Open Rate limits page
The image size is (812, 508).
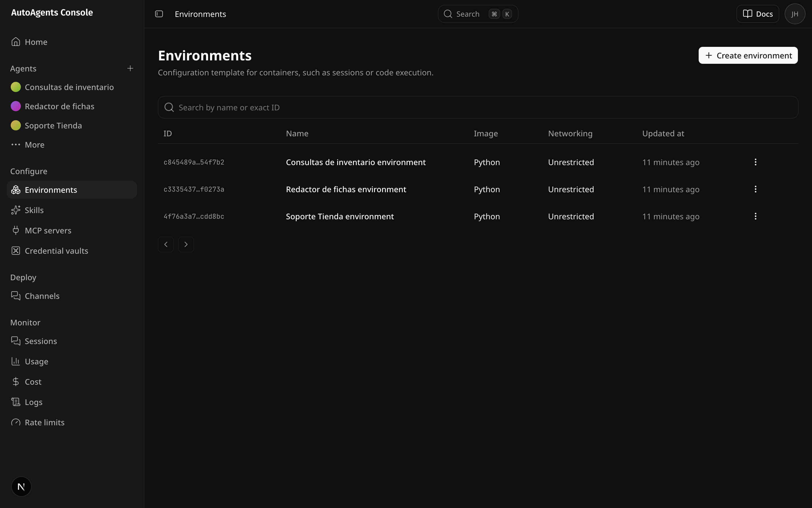click(x=71, y=422)
